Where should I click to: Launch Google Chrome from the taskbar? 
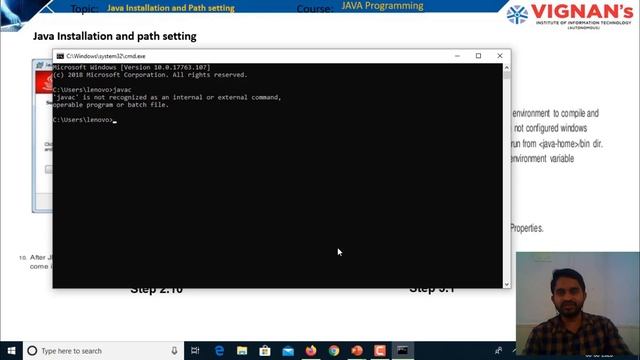[334, 351]
